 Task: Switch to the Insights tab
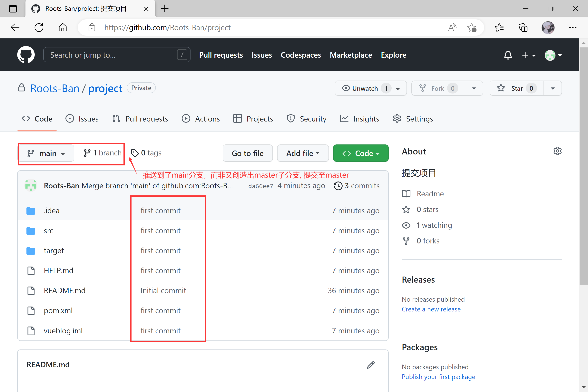coord(359,119)
